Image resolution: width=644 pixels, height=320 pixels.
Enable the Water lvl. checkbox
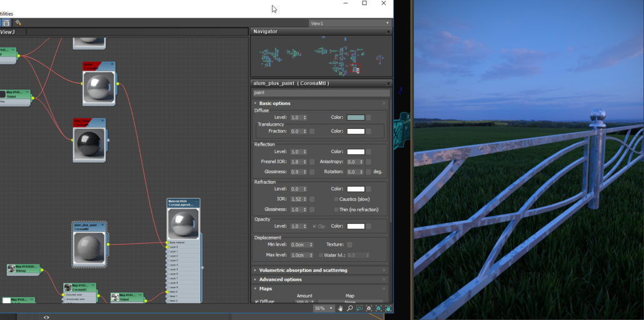(x=321, y=255)
